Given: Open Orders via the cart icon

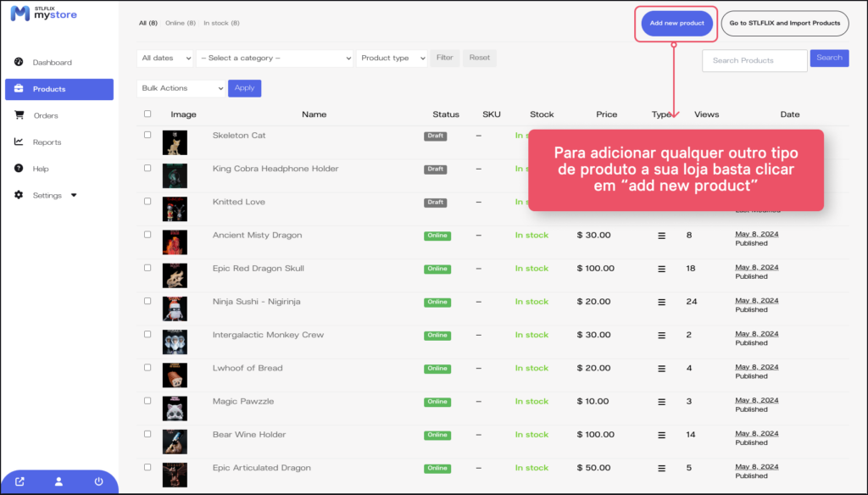Looking at the screenshot, I should pyautogui.click(x=19, y=115).
